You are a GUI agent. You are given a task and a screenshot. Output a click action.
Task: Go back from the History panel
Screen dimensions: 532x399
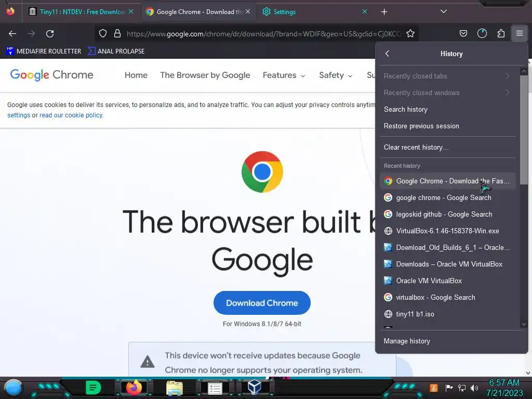pos(388,54)
